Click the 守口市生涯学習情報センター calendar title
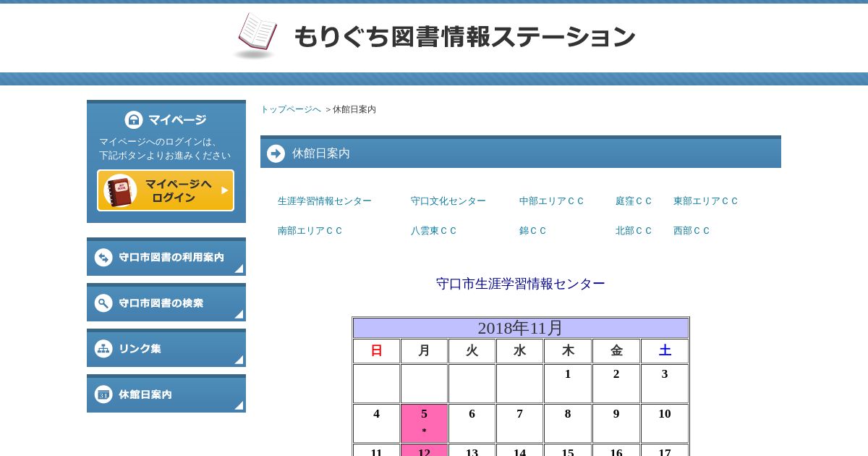Screen dimensions: 868x456 (521, 284)
